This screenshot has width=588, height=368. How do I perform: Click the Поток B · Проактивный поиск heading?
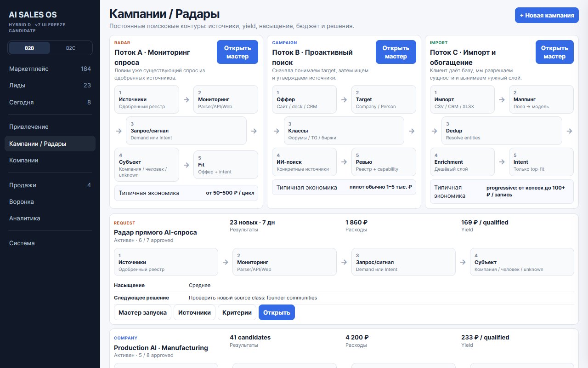[312, 57]
